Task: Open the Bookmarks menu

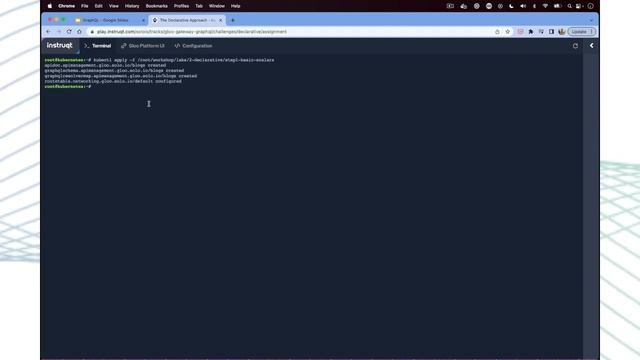Action: pyautogui.click(x=157, y=6)
